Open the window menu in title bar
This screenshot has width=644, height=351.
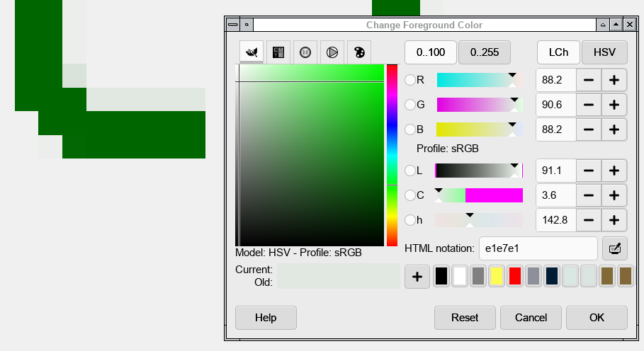(232, 25)
